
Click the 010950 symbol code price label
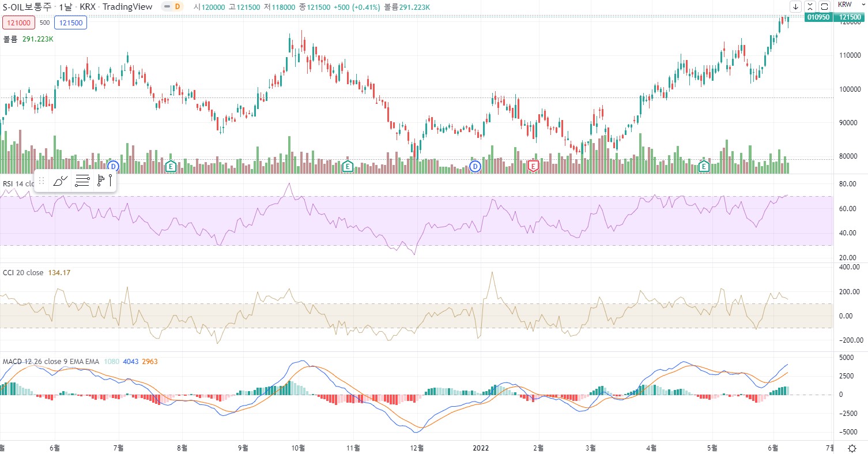[x=818, y=18]
